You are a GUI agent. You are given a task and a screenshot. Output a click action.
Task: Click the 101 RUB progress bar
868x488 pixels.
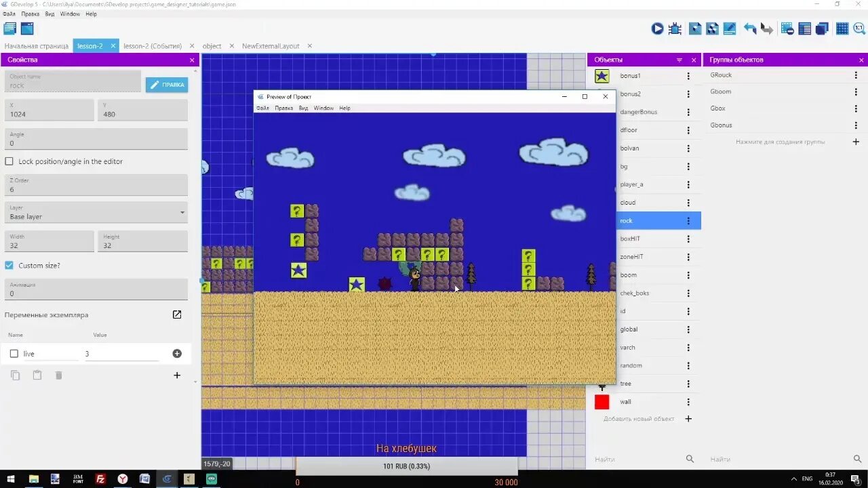406,466
